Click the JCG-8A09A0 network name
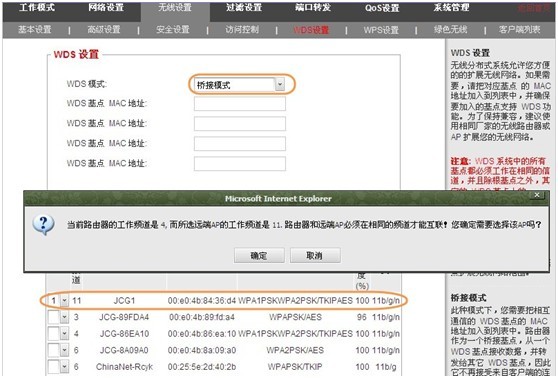 point(124,350)
